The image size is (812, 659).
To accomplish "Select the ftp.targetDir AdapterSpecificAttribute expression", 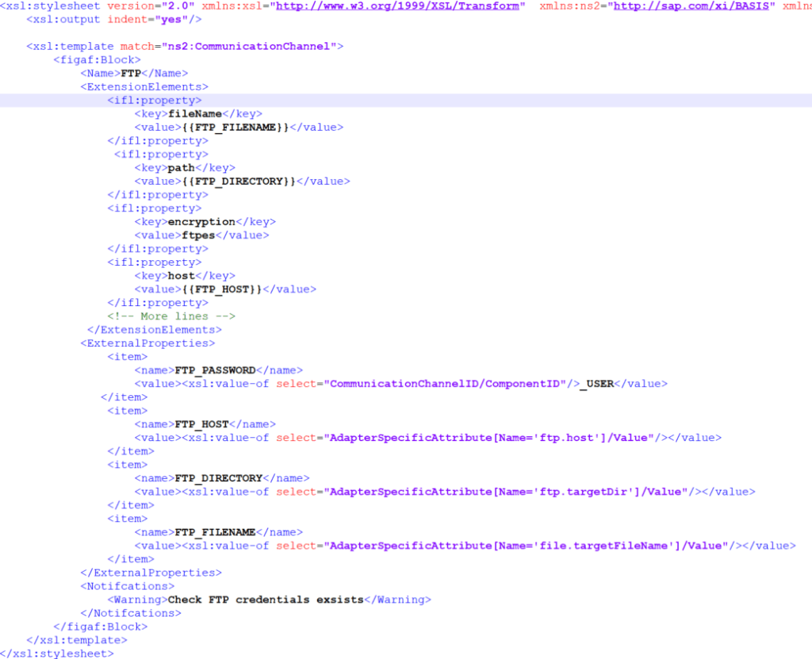I will 506,492.
